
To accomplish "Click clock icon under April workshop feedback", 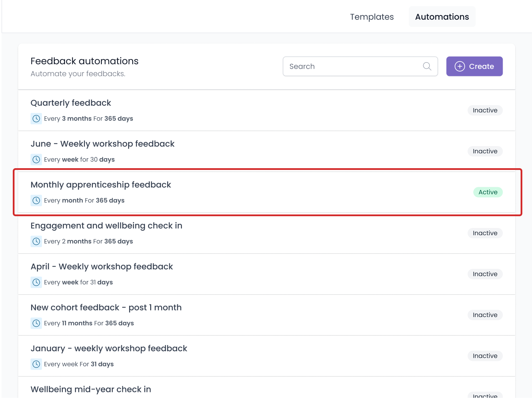I will coord(36,282).
